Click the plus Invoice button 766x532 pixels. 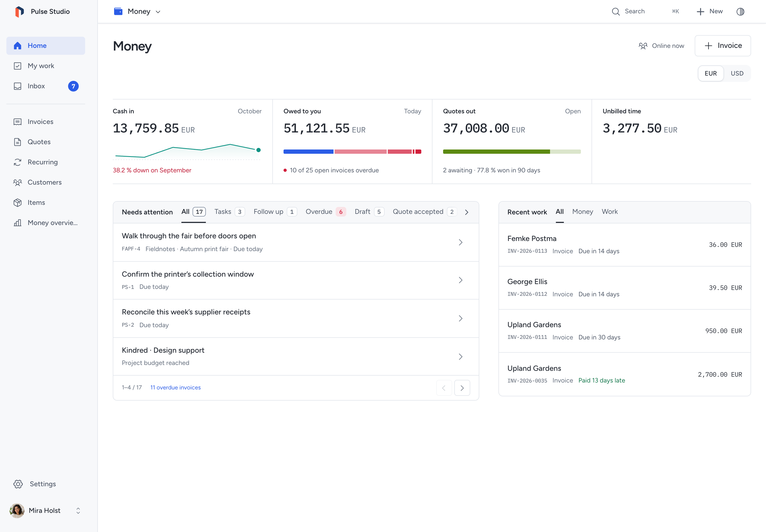point(722,46)
